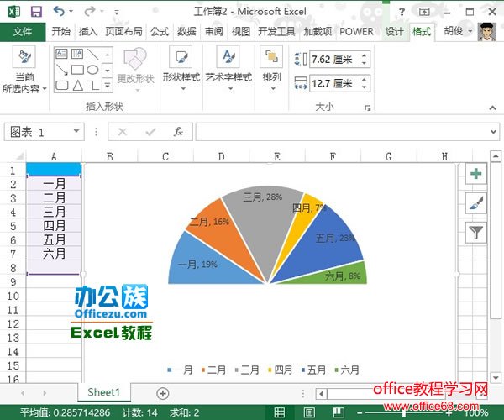The image size is (504, 420).
Task: Collapse the ribbon with the chevron
Action: 492,108
